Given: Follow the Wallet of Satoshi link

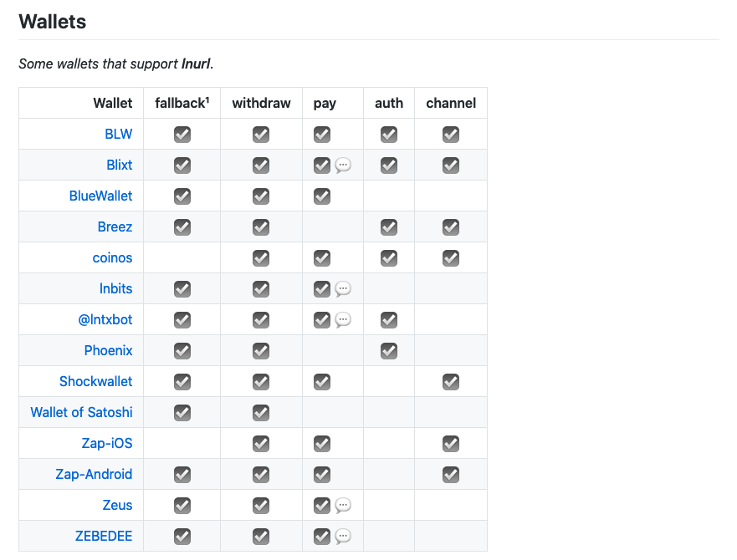Looking at the screenshot, I should click(81, 413).
